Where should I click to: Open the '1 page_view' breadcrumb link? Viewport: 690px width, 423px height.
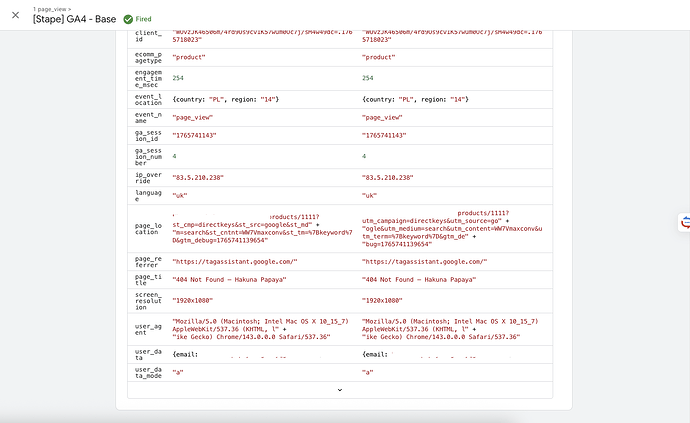point(51,7)
